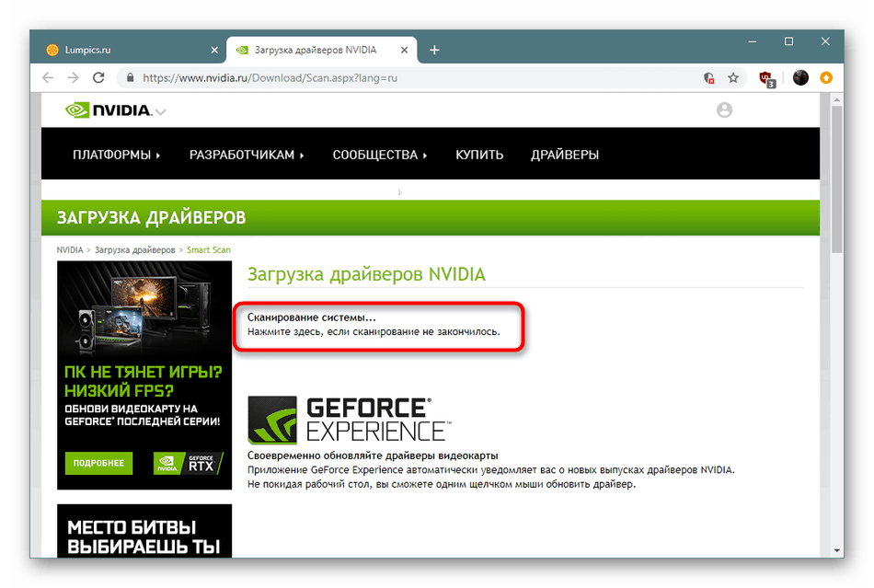Open the red shield extension icon
The image size is (874, 588).
[x=767, y=78]
